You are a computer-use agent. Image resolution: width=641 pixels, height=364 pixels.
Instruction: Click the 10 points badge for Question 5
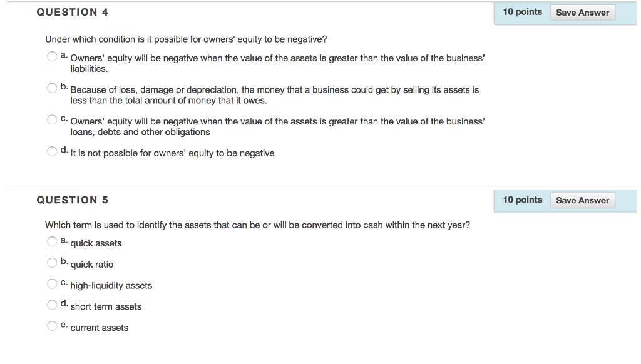[521, 200]
